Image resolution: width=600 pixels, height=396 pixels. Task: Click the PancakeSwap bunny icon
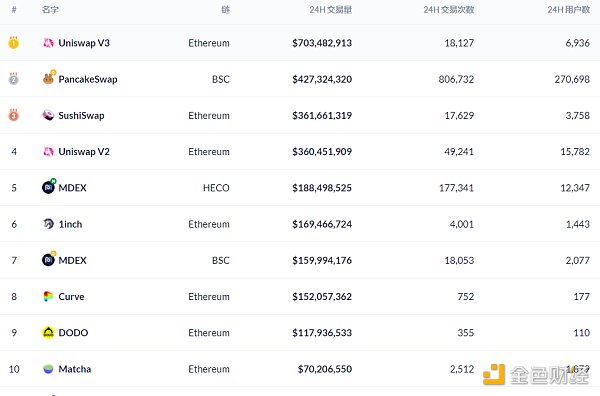point(49,78)
